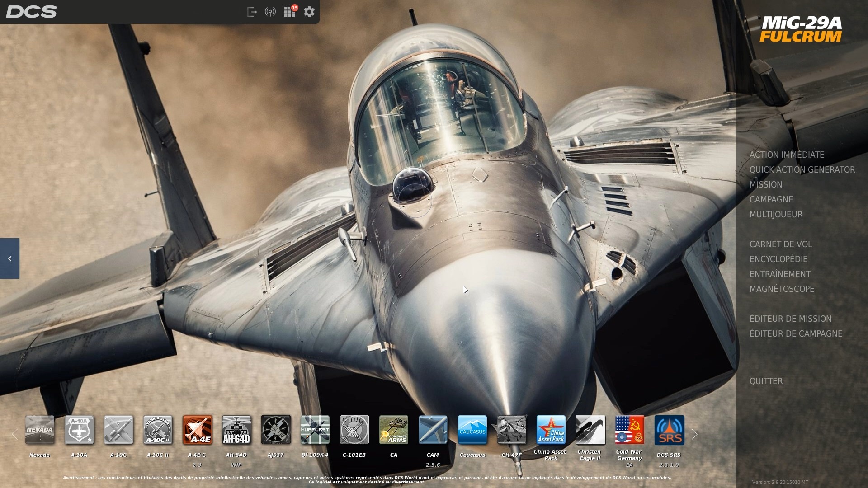
Task: Open the ENCYCLOPÉDIE menu entry
Action: (779, 259)
